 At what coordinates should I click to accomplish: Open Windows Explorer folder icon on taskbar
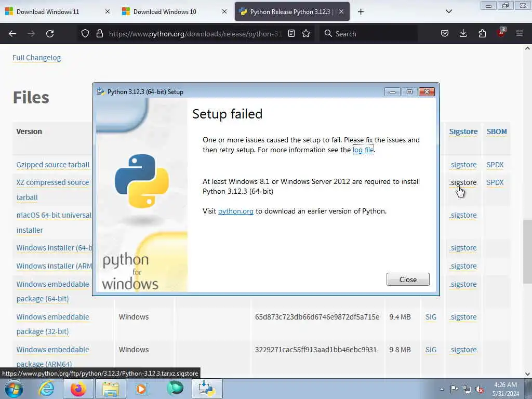point(111,389)
